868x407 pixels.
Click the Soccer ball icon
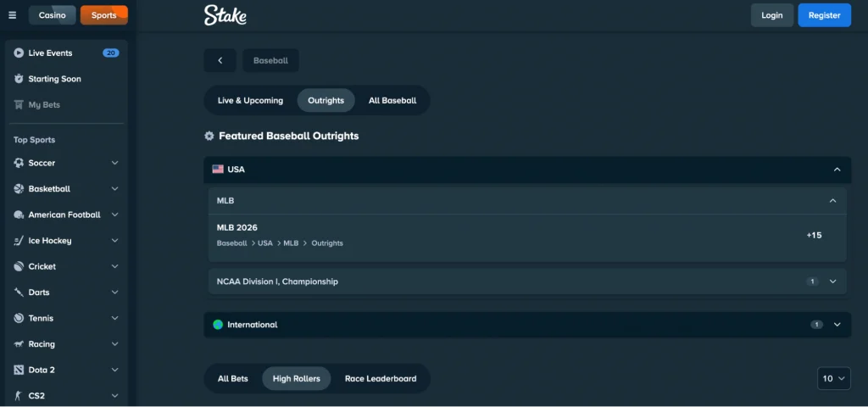pos(19,163)
